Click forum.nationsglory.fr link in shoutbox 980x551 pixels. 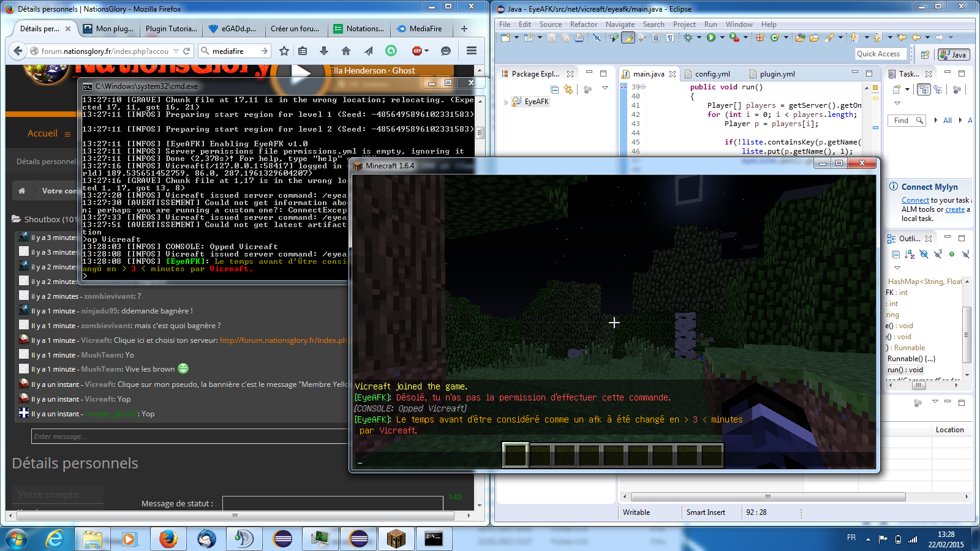(283, 340)
